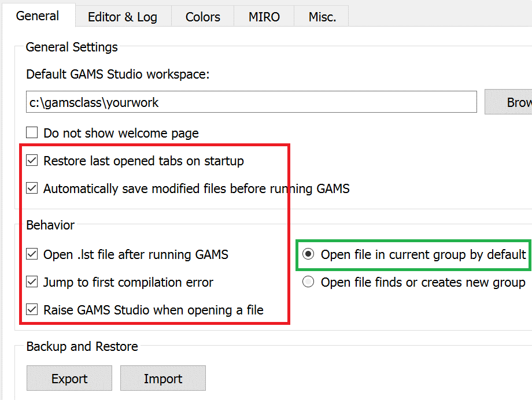Uncheck Restore last opened tabs on startup
Screen dimensions: 532x400
pos(32,161)
